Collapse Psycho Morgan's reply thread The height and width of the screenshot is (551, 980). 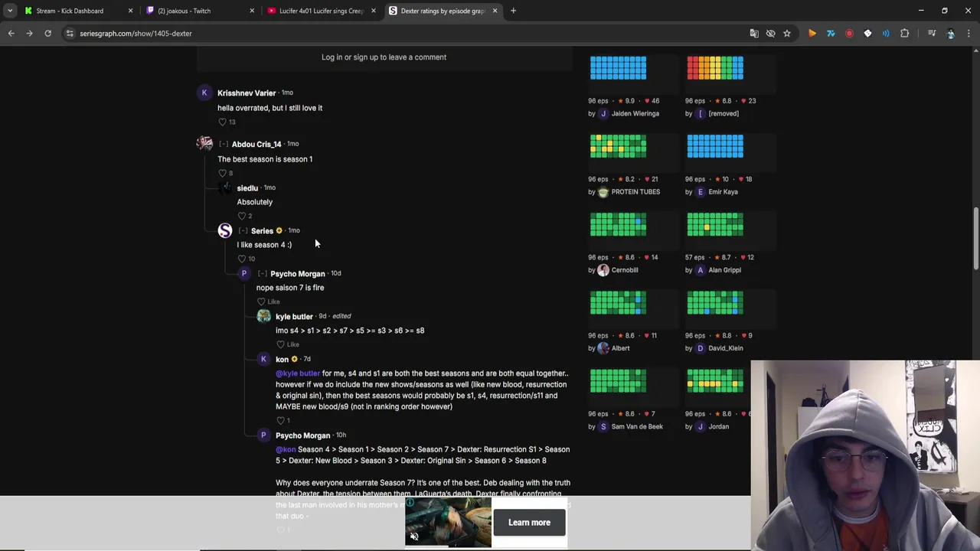click(262, 273)
